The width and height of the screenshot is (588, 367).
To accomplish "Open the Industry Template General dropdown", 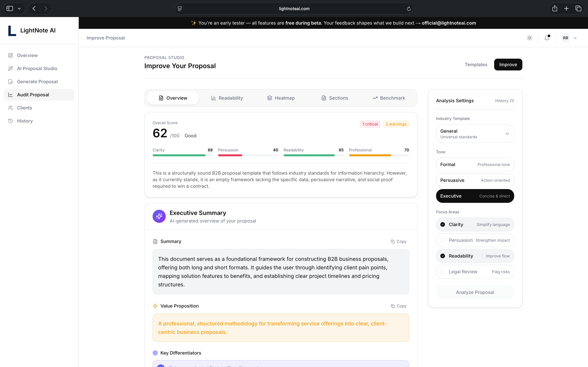I will pyautogui.click(x=475, y=134).
